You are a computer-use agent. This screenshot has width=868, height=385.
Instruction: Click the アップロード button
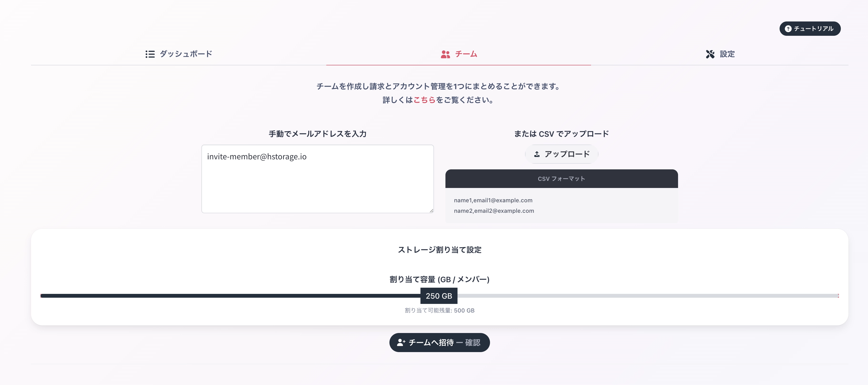point(561,154)
